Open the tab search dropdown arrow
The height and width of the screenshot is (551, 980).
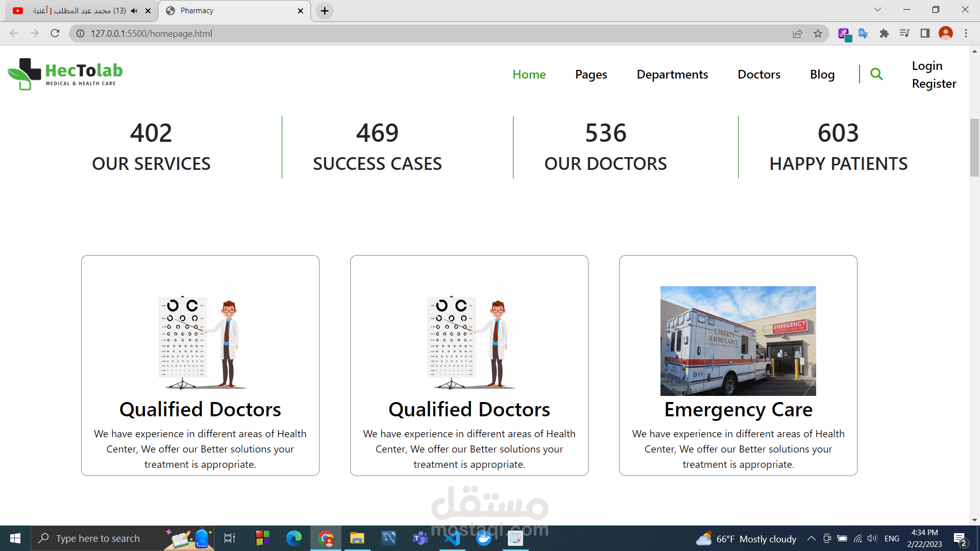877,10
